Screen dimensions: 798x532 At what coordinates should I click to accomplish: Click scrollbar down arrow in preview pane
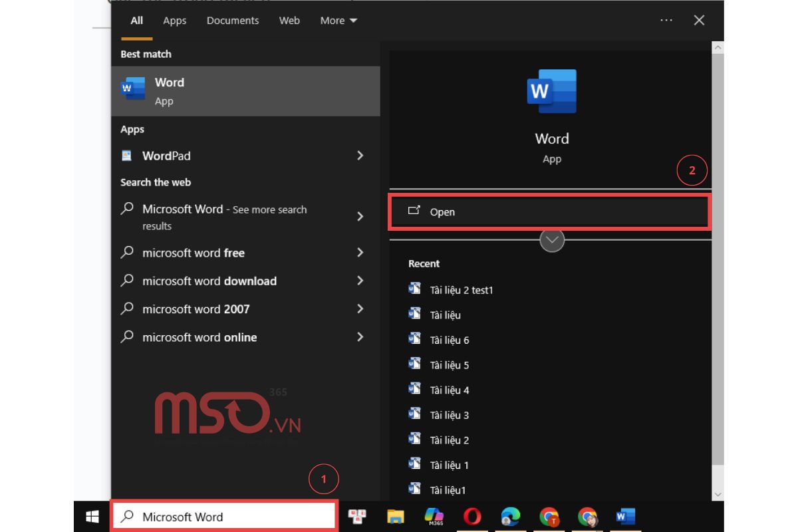tap(717, 494)
